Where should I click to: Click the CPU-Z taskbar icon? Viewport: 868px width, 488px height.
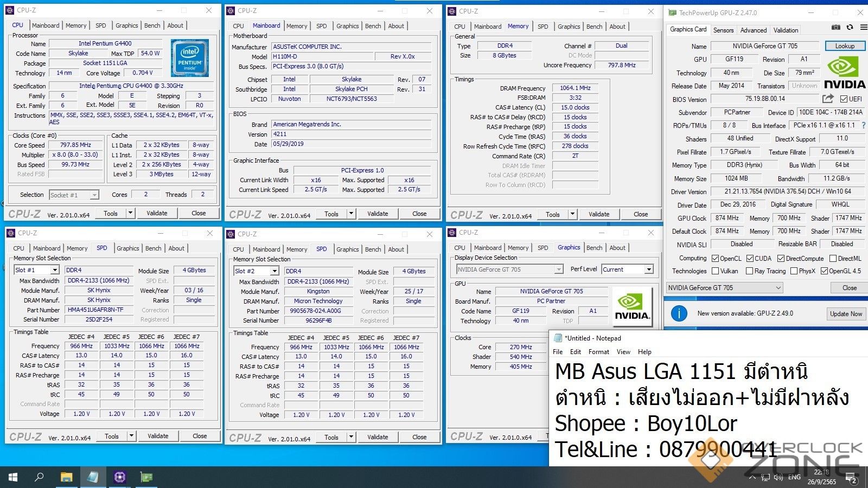tap(119, 477)
